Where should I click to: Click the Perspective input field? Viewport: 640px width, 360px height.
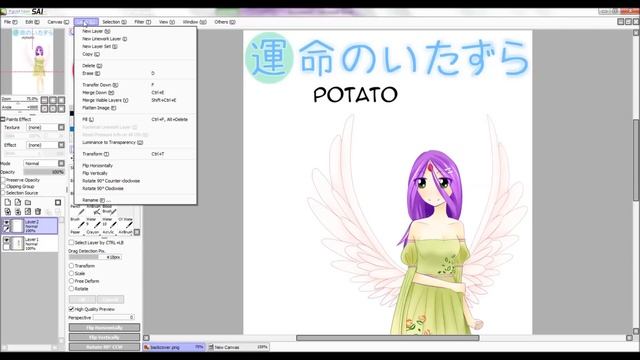click(x=114, y=317)
